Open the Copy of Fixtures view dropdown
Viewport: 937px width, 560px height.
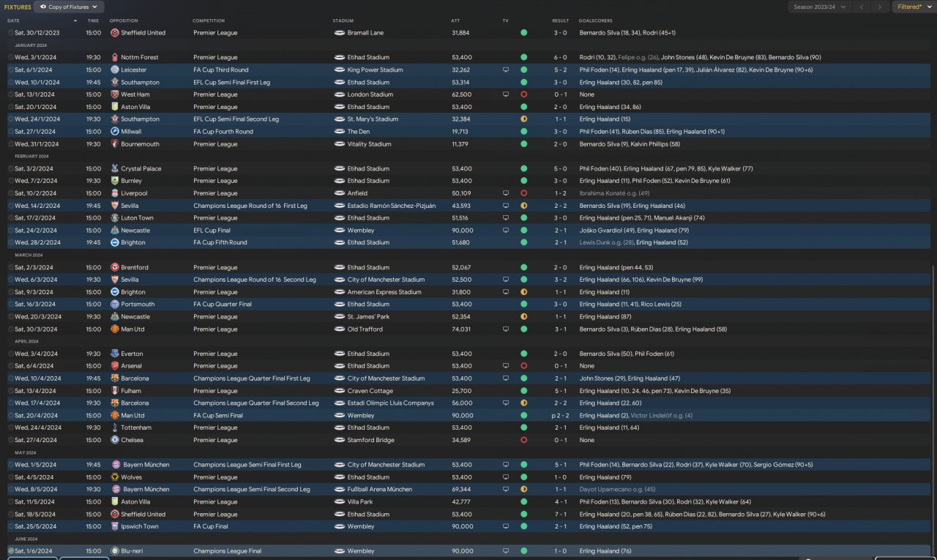click(69, 7)
